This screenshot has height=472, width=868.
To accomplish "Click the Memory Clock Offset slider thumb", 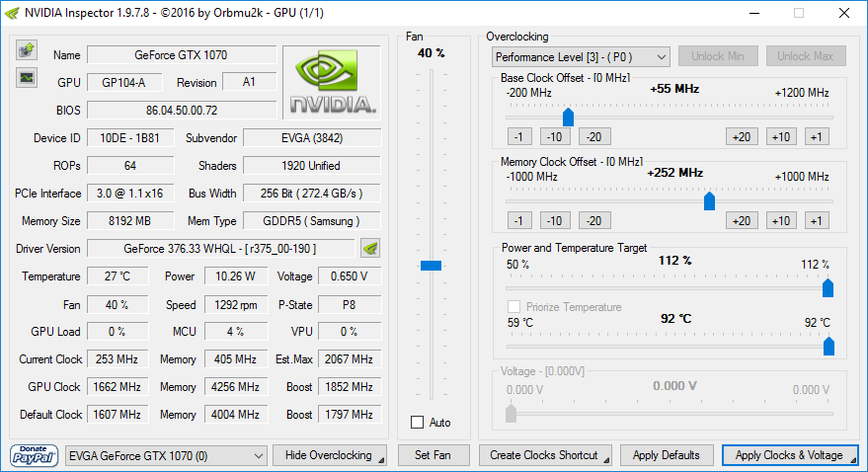I will (x=709, y=200).
